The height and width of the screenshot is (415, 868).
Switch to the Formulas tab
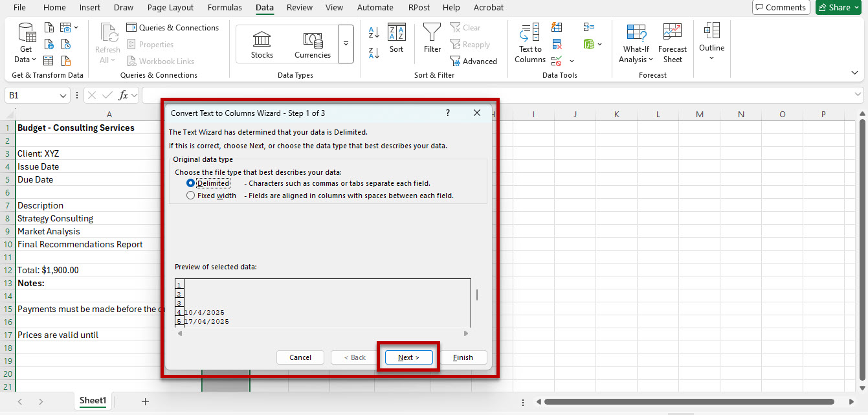point(225,8)
